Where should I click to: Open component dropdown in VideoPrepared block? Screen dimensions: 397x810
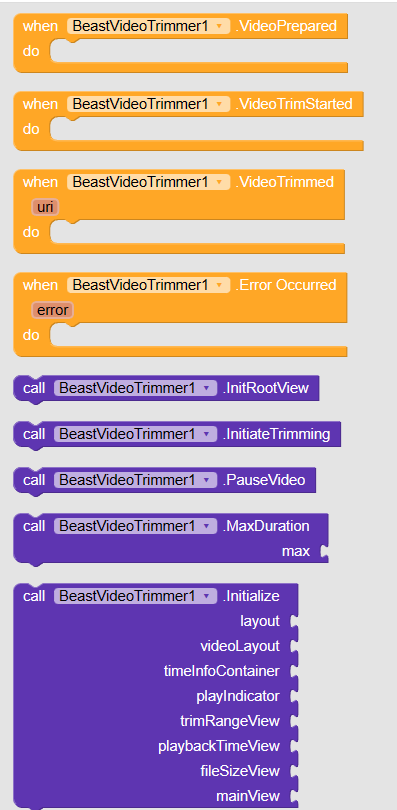(148, 26)
